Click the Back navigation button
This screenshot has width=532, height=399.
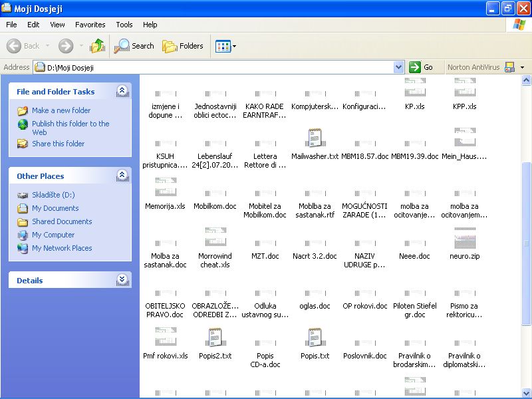click(x=24, y=46)
